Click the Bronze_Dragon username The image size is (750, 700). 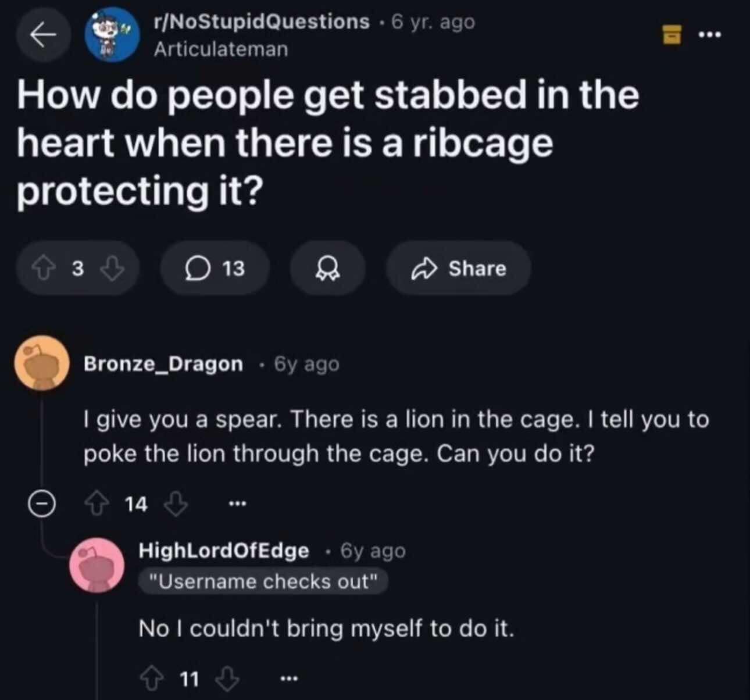point(163,364)
